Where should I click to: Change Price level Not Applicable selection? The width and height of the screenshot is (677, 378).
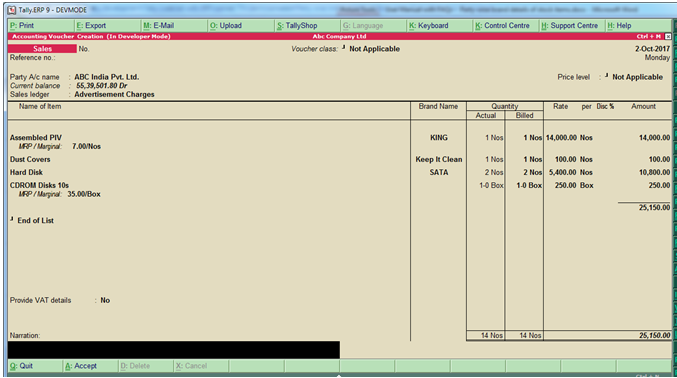[637, 77]
